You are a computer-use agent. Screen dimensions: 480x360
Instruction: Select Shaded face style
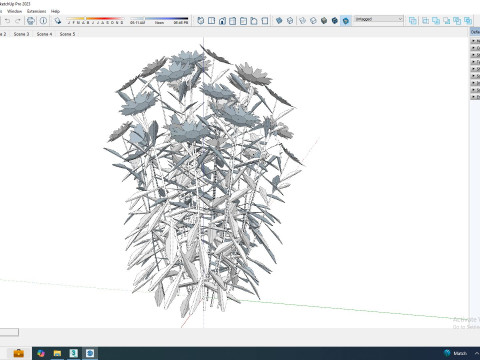324,21
